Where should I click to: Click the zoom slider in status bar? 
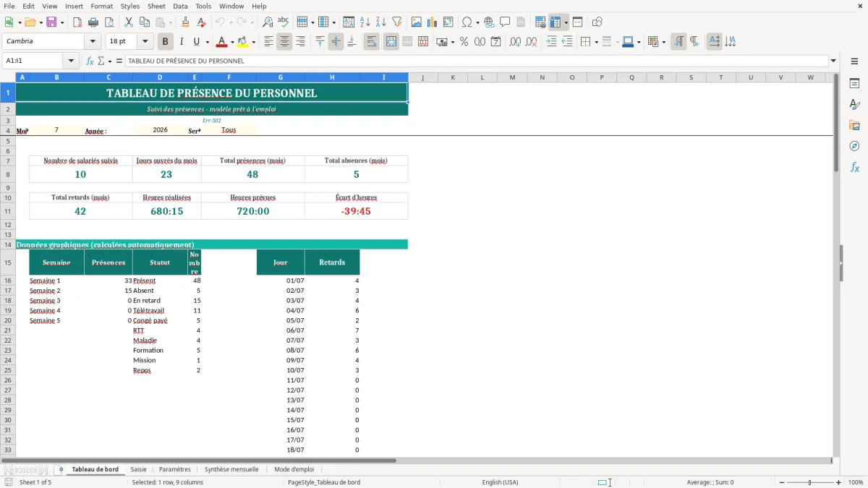point(810,482)
